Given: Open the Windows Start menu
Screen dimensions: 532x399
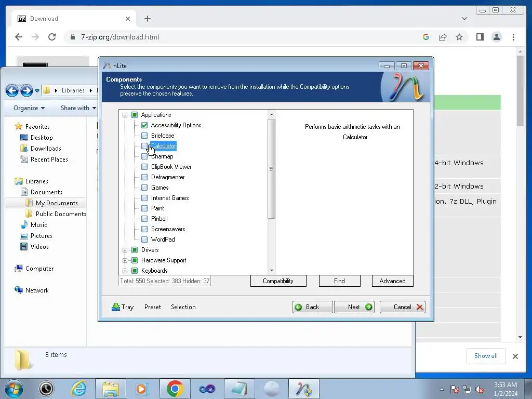Looking at the screenshot, I should pos(14,389).
